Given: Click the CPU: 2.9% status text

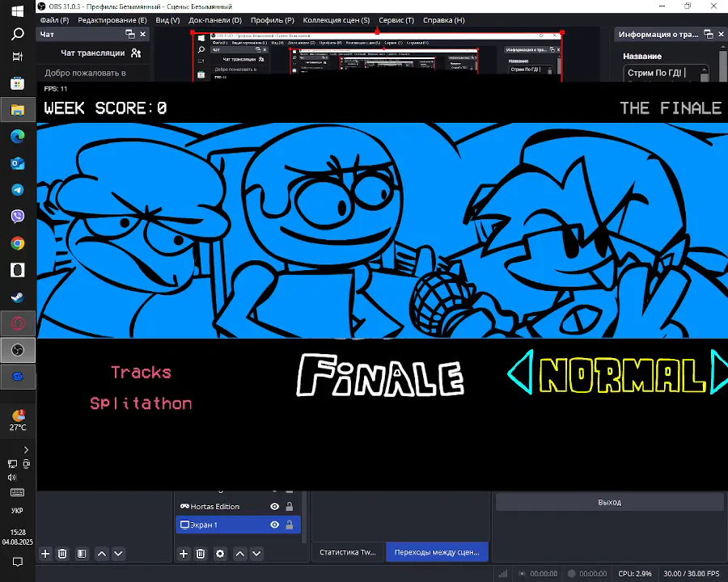Looking at the screenshot, I should pyautogui.click(x=635, y=574).
